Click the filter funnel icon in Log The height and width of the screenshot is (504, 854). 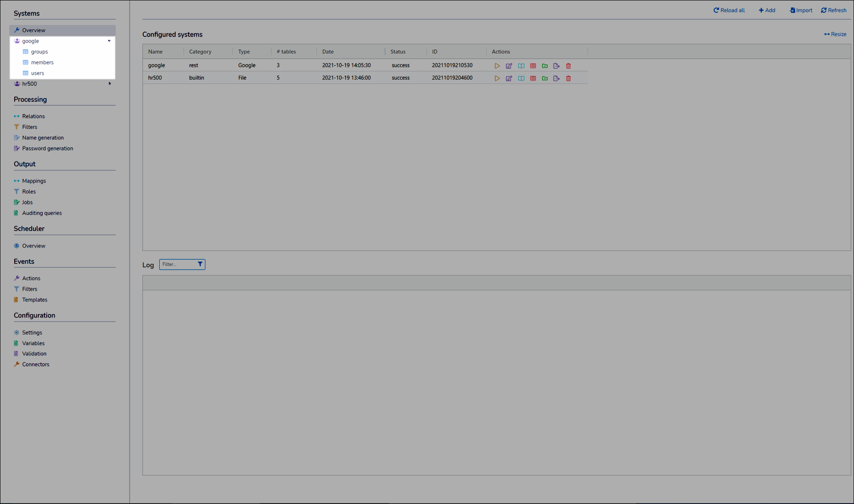200,264
